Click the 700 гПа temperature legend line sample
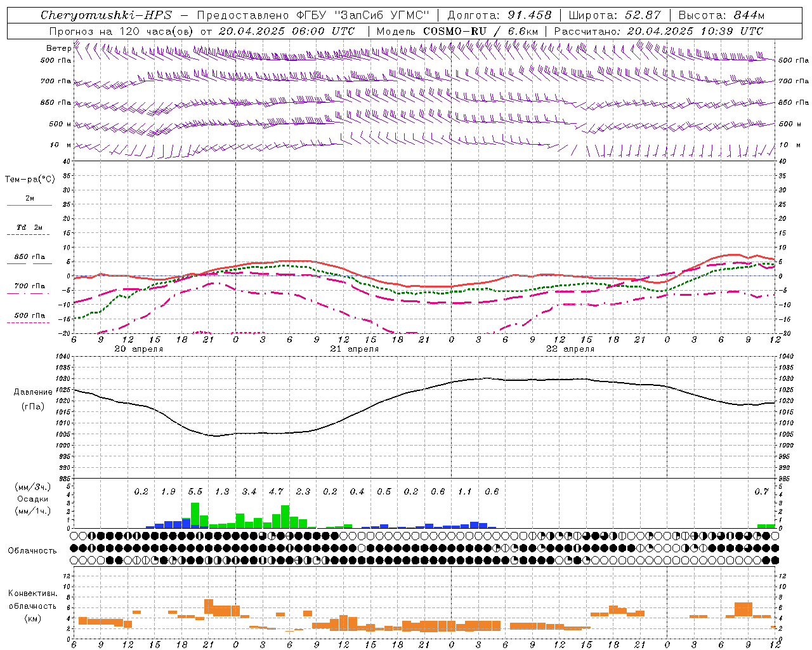This screenshot has height=650, width=812. [x=28, y=293]
